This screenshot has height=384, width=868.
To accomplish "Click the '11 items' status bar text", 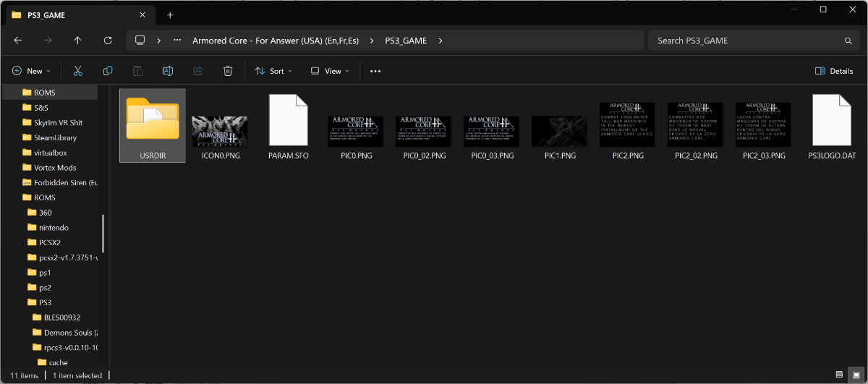I will 24,375.
